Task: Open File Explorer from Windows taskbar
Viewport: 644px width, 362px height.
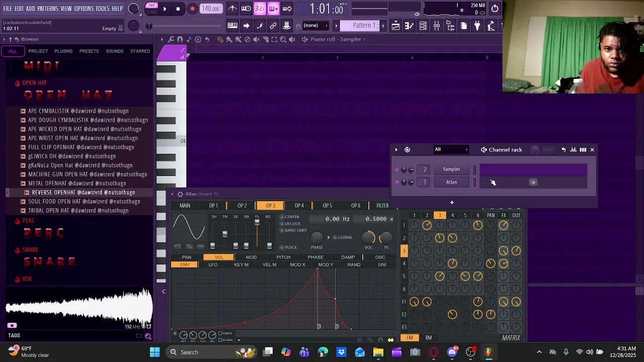Action: click(378, 352)
